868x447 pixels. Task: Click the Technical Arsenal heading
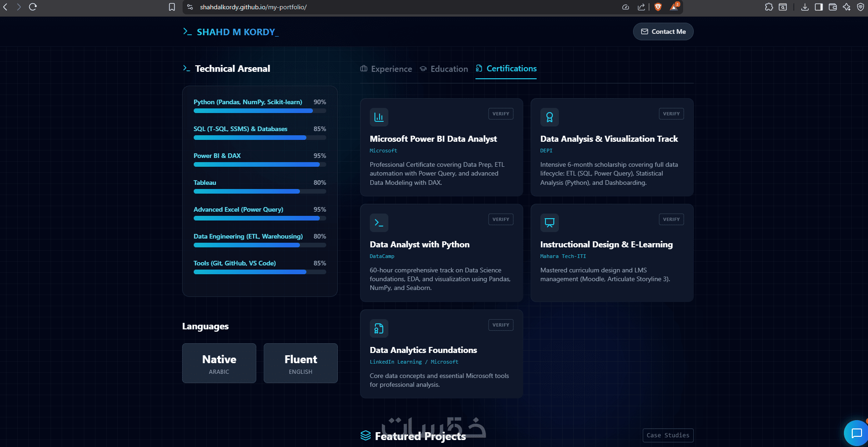(x=233, y=69)
